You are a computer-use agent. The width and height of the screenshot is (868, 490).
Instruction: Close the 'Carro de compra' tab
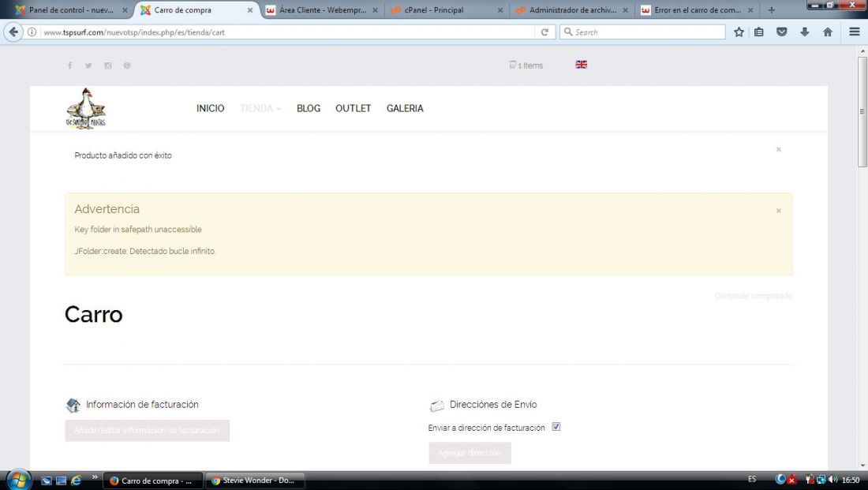(x=249, y=10)
